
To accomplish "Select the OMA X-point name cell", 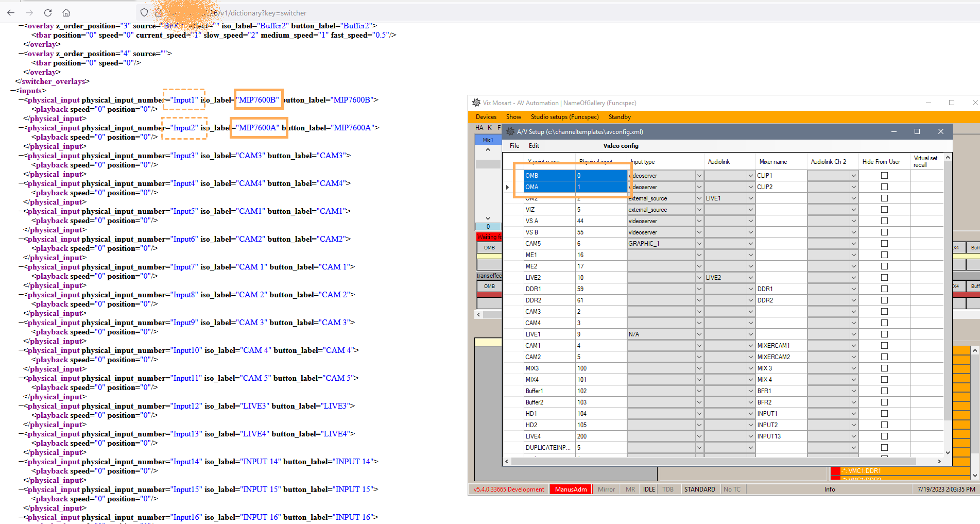I will coord(549,187).
